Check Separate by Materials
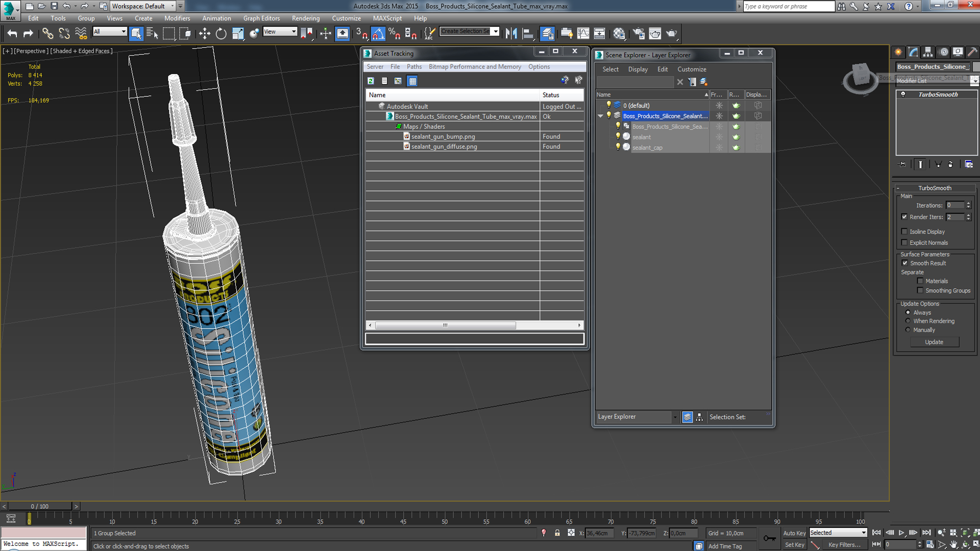The height and width of the screenshot is (551, 980). click(920, 281)
